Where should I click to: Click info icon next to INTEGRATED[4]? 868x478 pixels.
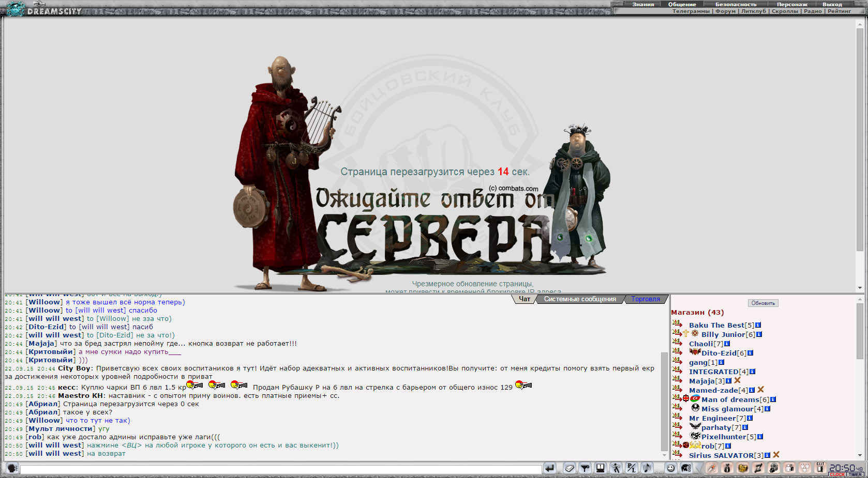click(x=752, y=372)
